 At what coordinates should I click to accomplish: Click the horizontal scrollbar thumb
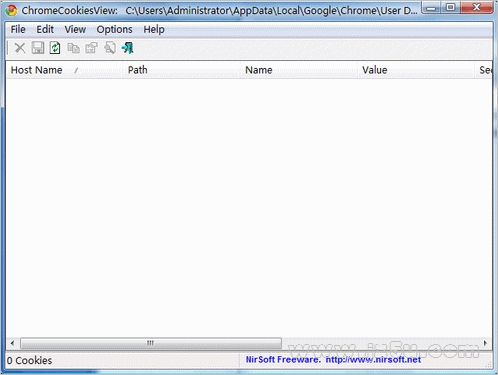(x=151, y=343)
